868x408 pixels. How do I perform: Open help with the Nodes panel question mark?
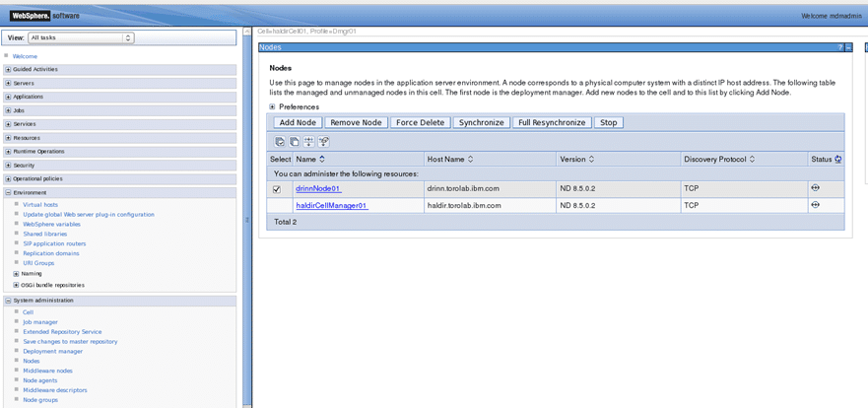click(x=839, y=47)
